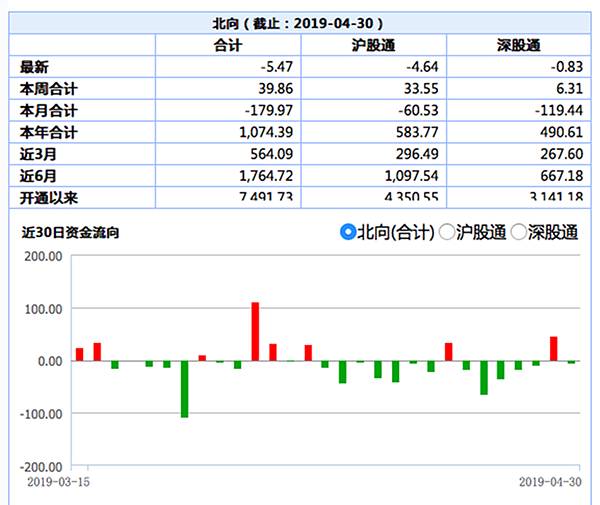Screen dimensions: 600x505
Task: Click the 北向 (截止: 2019-04-30) table title
Action: tap(299, 22)
